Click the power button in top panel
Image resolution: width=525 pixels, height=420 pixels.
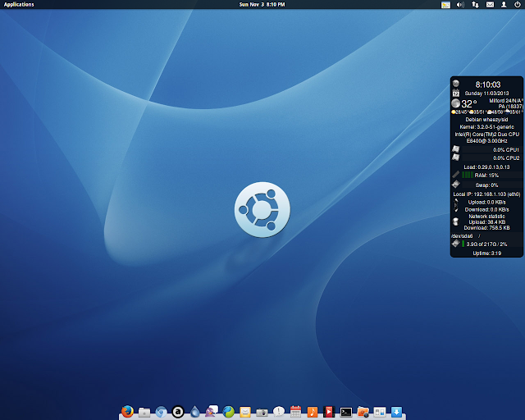tap(518, 4)
